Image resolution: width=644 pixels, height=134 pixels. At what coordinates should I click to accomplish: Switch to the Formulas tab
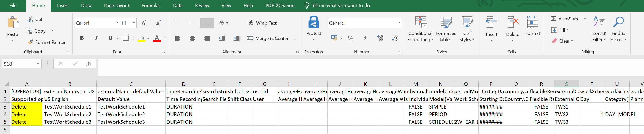click(151, 6)
